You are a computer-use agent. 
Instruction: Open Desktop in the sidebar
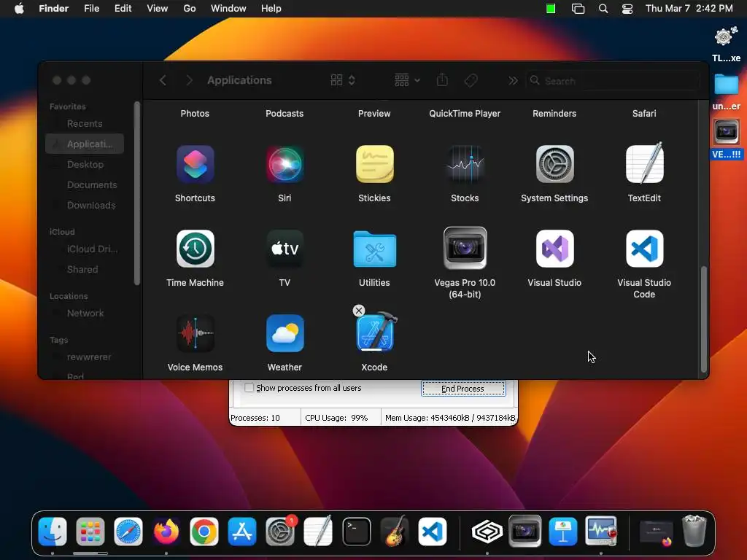coord(85,164)
